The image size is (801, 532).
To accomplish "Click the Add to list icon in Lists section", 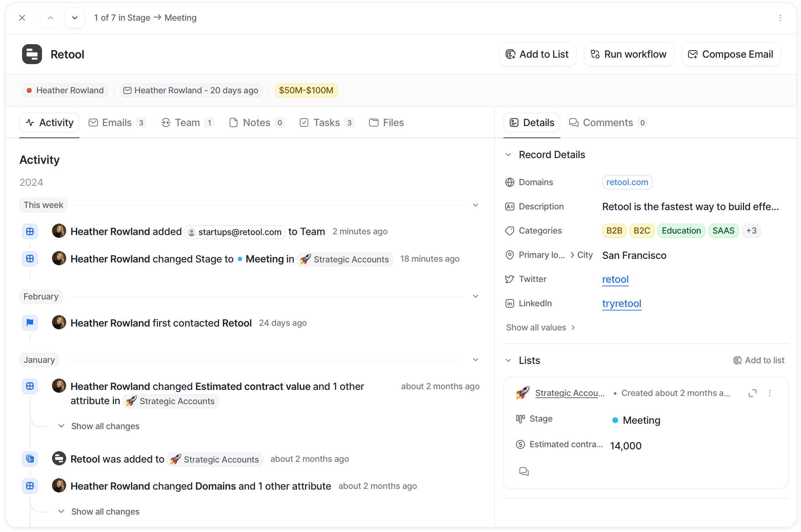I will point(737,360).
